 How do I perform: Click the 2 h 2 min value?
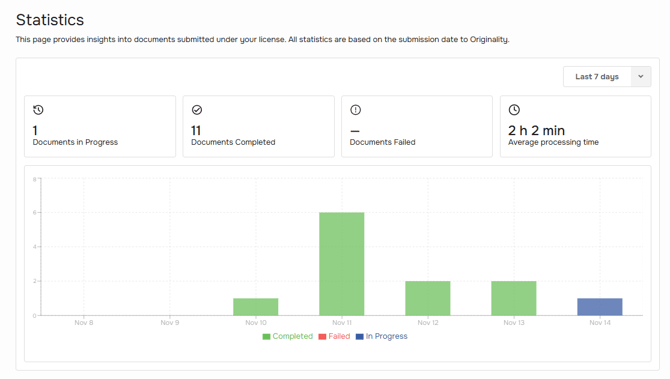(x=536, y=130)
